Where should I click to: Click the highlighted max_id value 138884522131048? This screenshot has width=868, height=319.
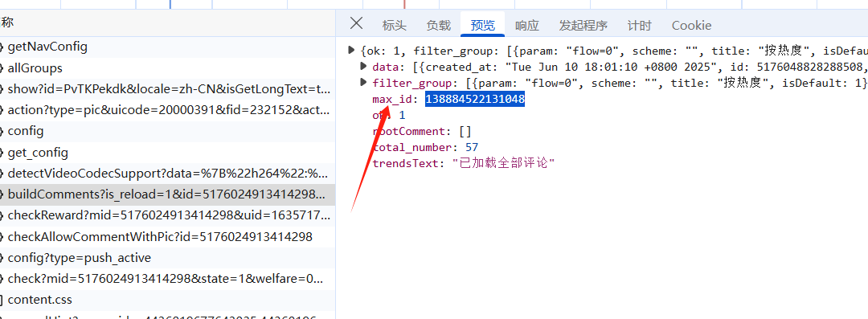475,100
